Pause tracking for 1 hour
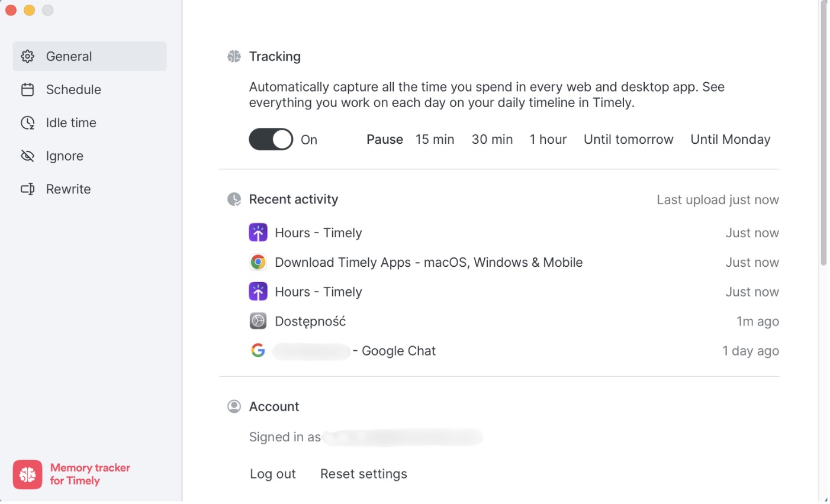The width and height of the screenshot is (830, 504). (x=548, y=140)
